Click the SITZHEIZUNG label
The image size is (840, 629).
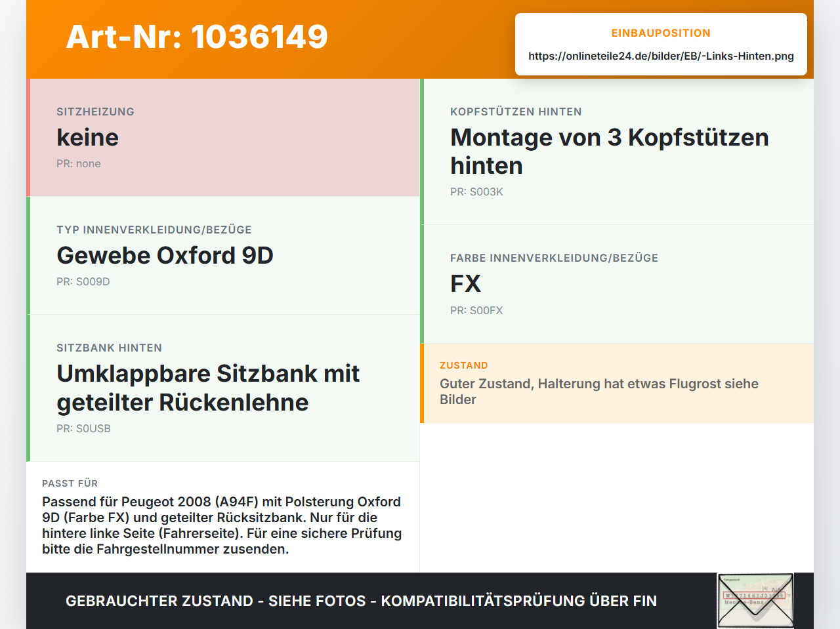95,112
